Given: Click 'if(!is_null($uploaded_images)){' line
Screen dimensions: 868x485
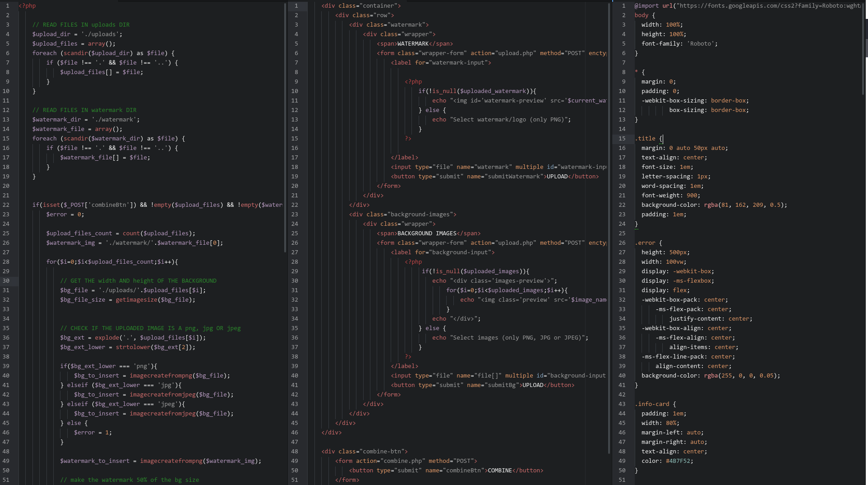Looking at the screenshot, I should [476, 271].
